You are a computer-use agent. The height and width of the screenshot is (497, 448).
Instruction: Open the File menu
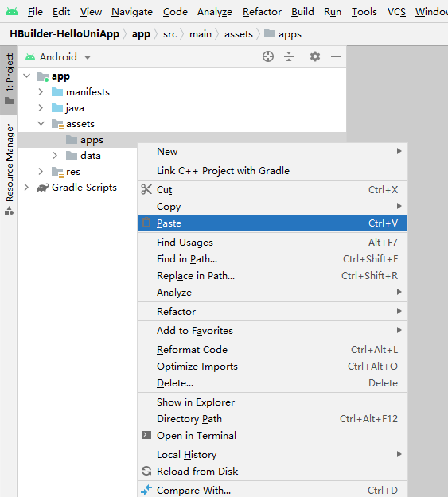35,12
